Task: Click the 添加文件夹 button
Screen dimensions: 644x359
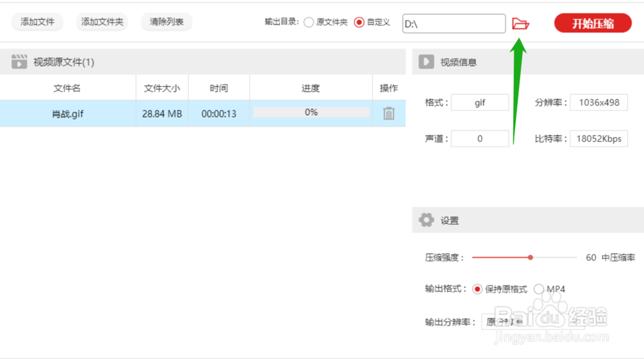Action: click(x=102, y=22)
